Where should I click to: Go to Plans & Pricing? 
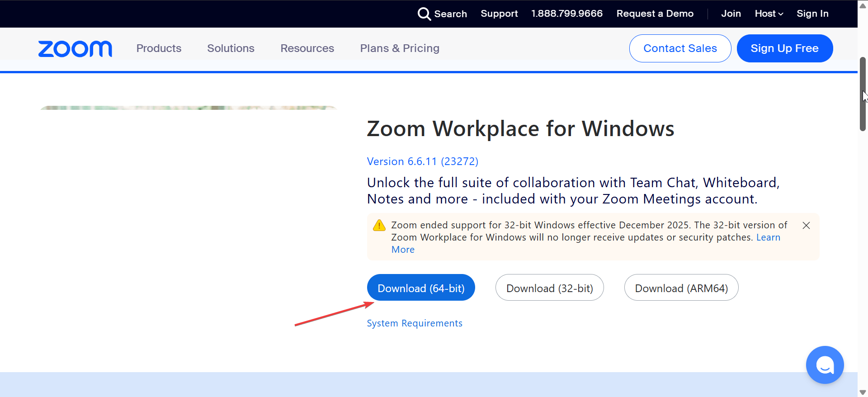pyautogui.click(x=400, y=48)
